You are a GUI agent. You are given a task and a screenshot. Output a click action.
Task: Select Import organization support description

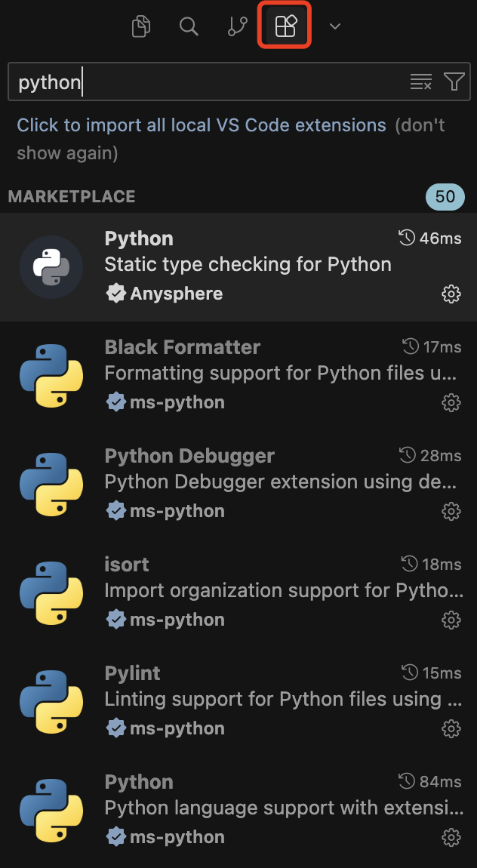[x=284, y=591]
